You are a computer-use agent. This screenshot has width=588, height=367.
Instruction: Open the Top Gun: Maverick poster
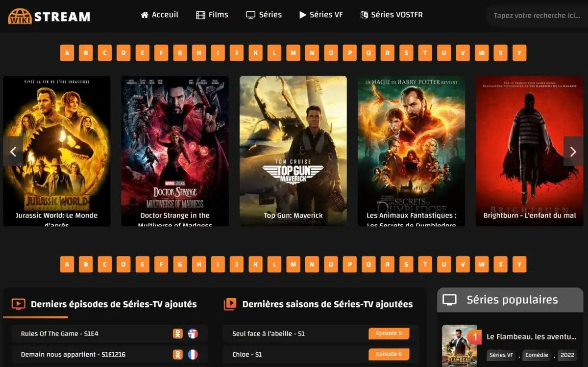[293, 151]
